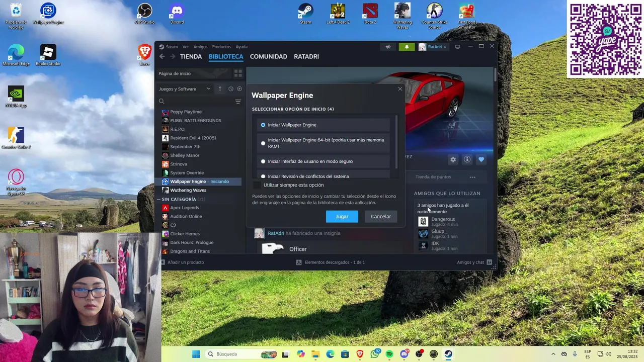This screenshot has width=644, height=362.
Task: Open the TIENDA tab in Steam
Action: [191, 57]
